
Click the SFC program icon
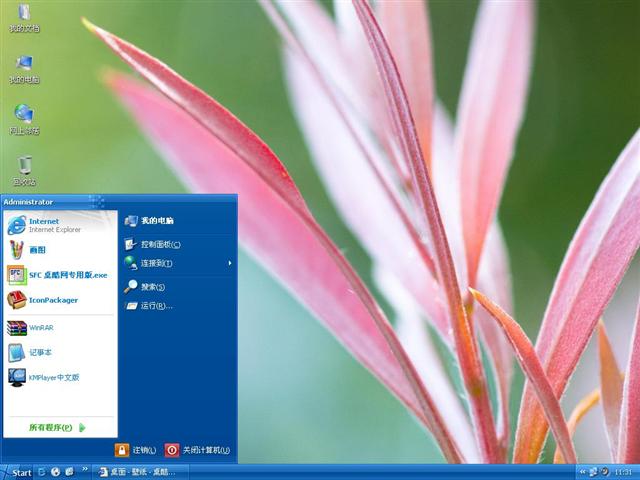click(16, 275)
